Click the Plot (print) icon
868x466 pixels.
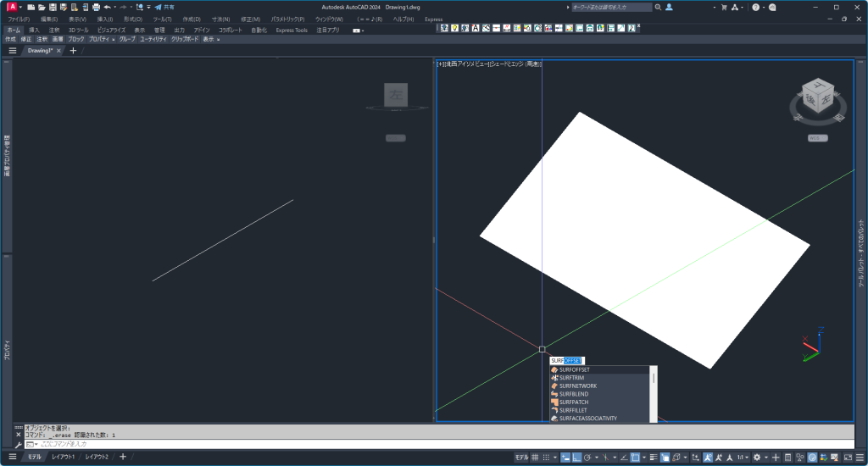point(96,7)
